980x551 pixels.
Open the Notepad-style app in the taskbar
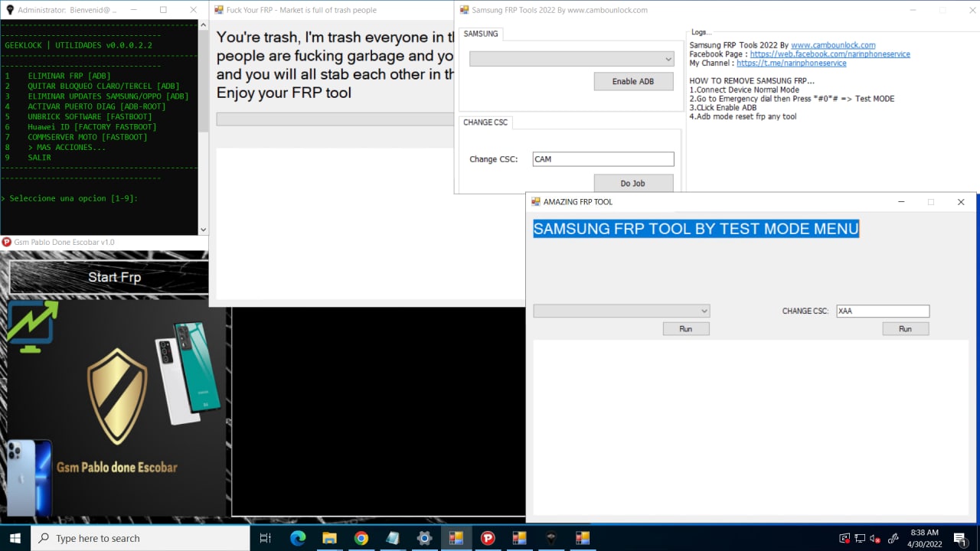point(393,538)
